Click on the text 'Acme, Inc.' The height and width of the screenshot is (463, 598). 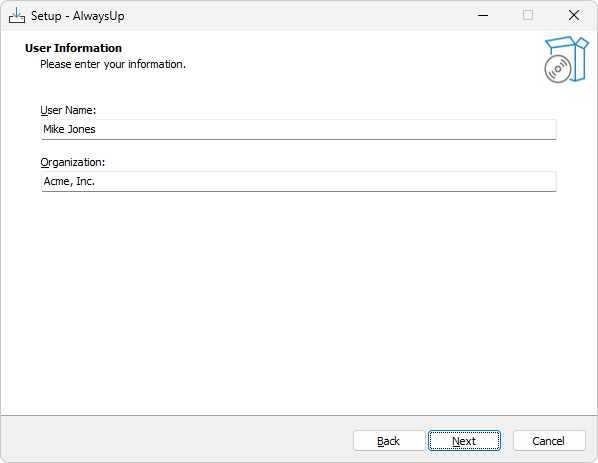[69, 182]
